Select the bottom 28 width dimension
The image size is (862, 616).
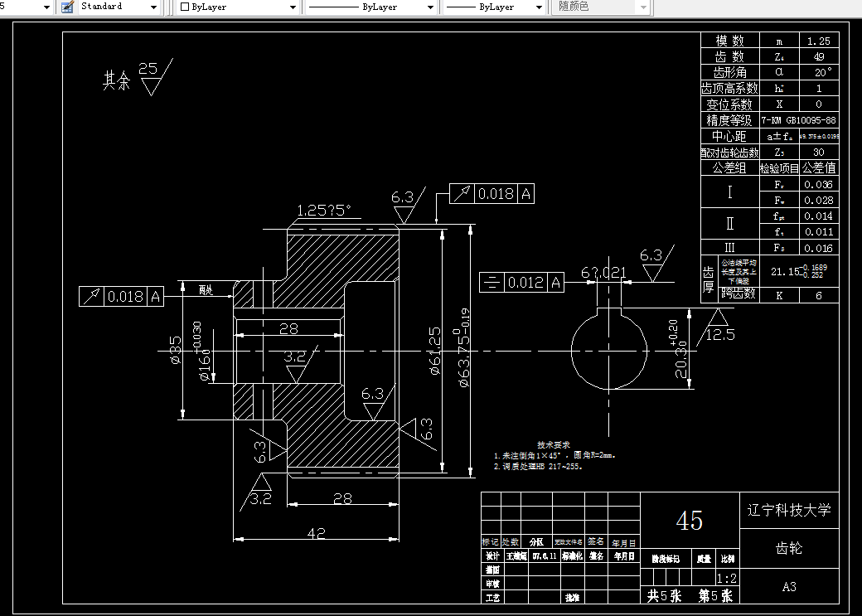coord(342,498)
